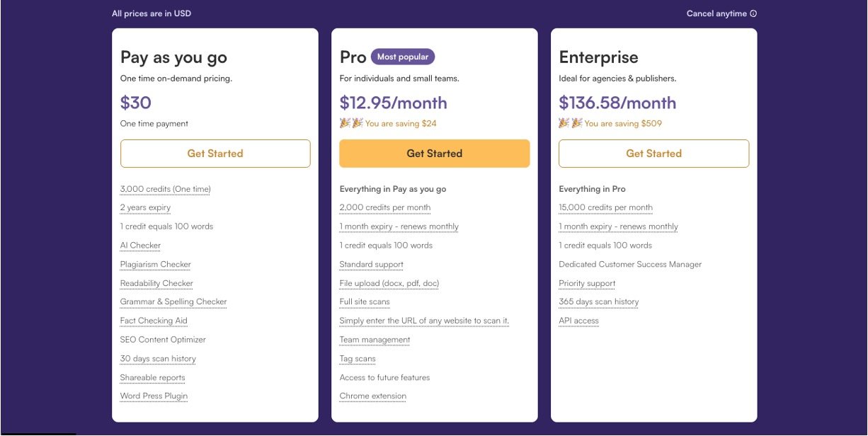Click the info icon beside Cancel anytime
The image size is (868, 436).
pos(753,13)
